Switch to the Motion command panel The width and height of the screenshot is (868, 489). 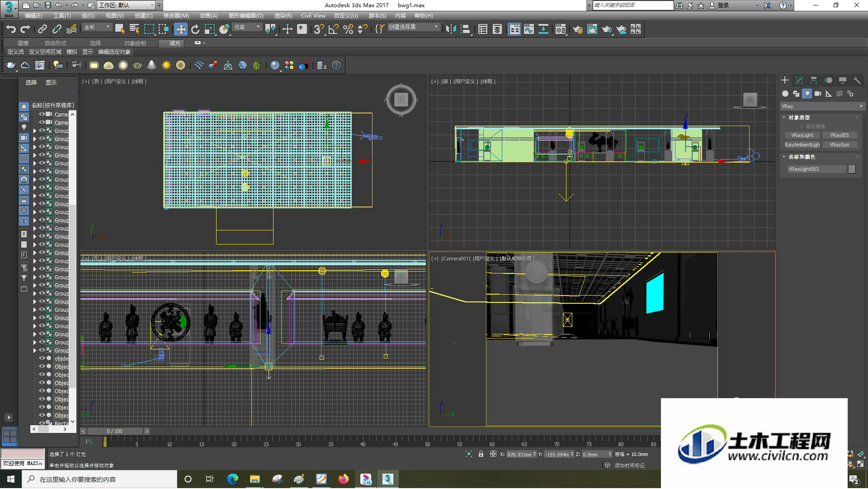click(828, 80)
